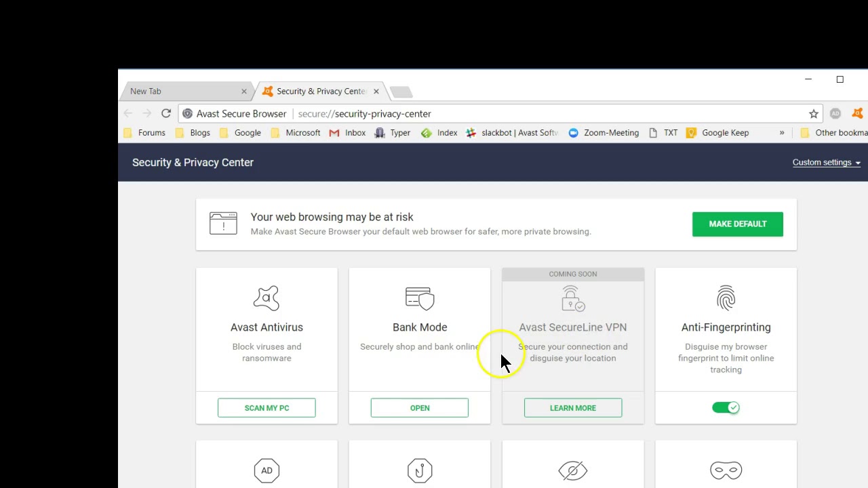Click the SCAN MY PC button
Viewport: 868px width, 488px height.
click(267, 408)
